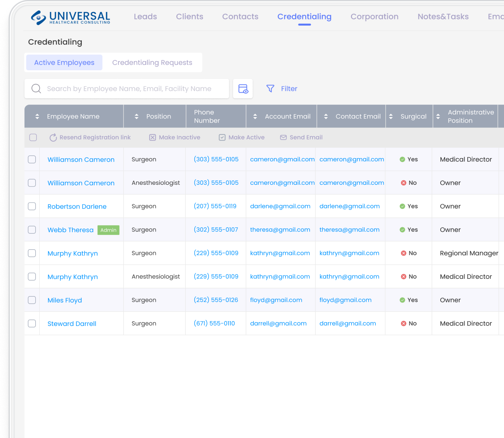This screenshot has height=438, width=504.
Task: Click the Make Active check-box icon
Action: pyautogui.click(x=222, y=138)
